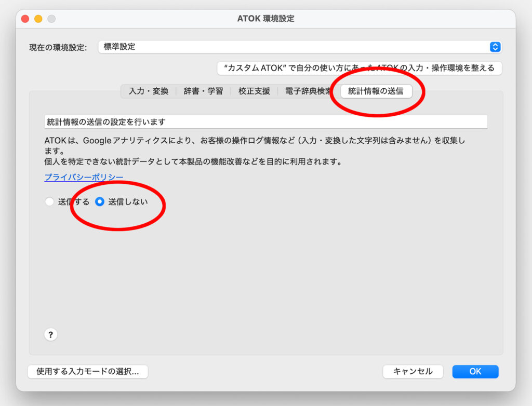Viewport: 532px width, 406px height.
Task: Click the ATOK 環境設定 window title
Action: pos(265,19)
